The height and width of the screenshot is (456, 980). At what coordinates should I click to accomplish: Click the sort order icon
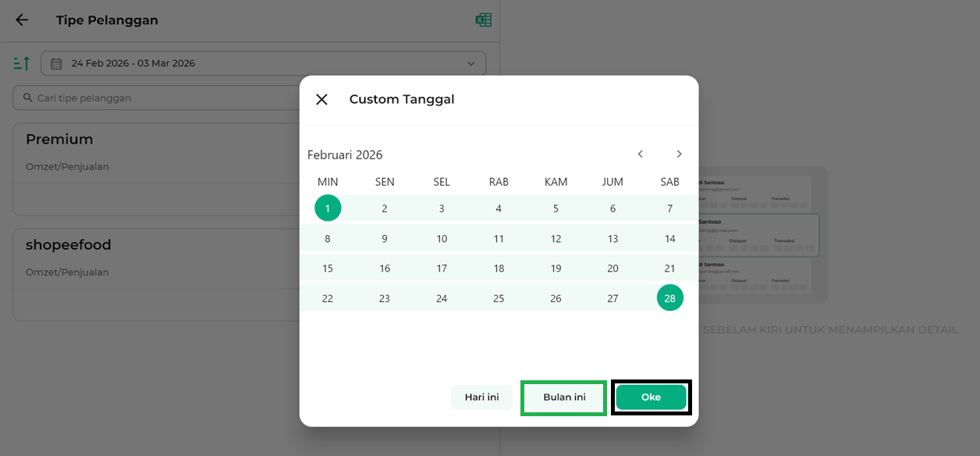22,63
